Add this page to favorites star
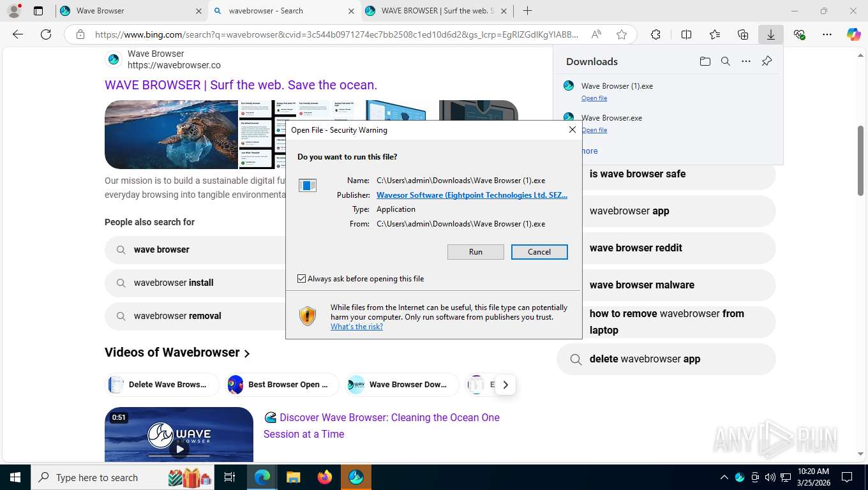868x490 pixels. (x=622, y=34)
